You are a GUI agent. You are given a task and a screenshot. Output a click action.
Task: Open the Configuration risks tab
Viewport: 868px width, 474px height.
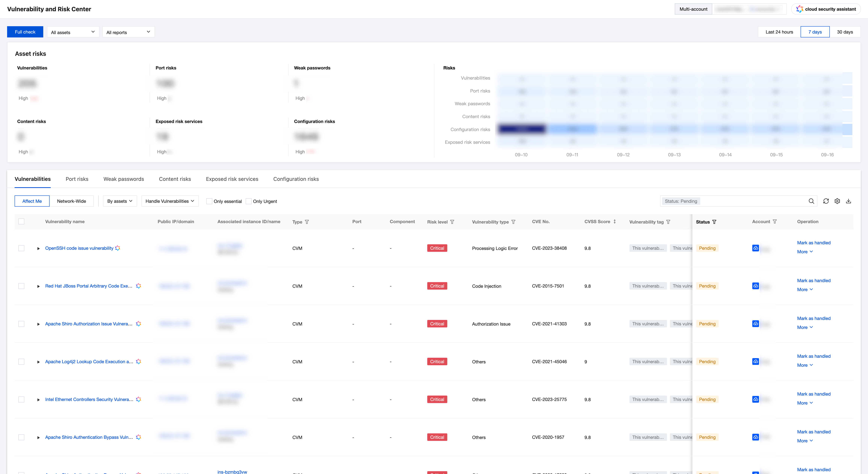coord(296,179)
